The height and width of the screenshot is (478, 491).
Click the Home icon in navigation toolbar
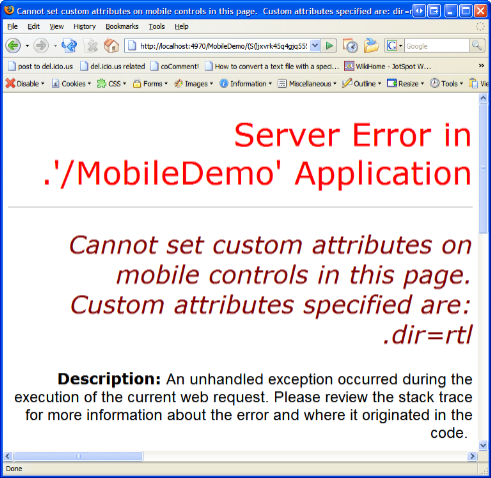click(111, 46)
